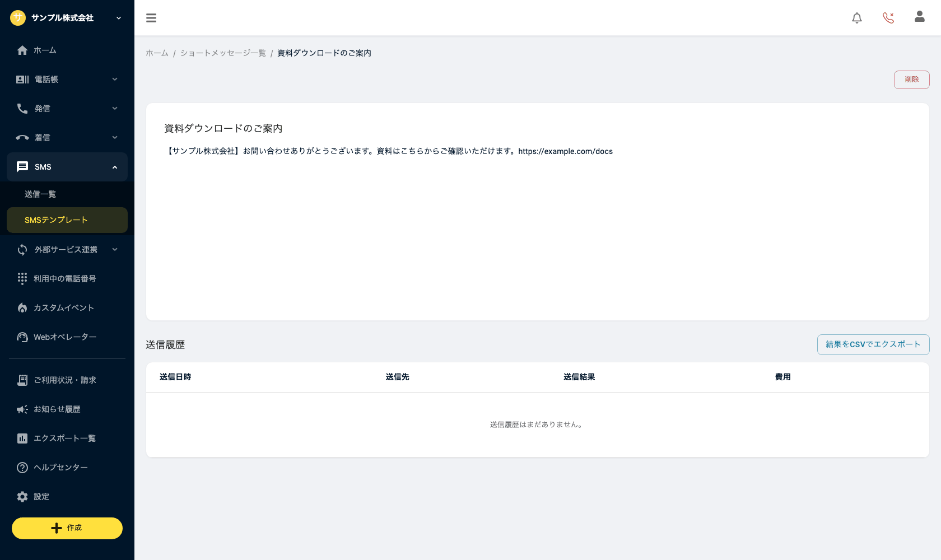Click the 資料ダウンロードのご案内 breadcrumb text

(x=324, y=53)
